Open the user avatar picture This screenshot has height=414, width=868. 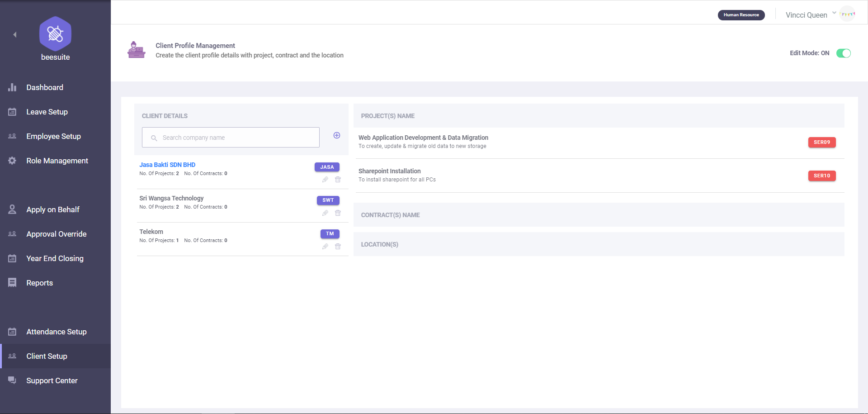pos(848,14)
